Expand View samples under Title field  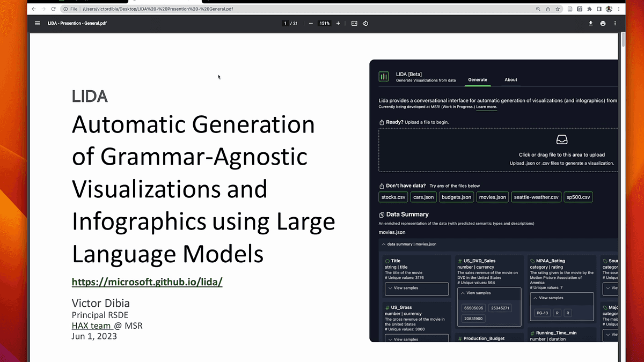(416, 289)
